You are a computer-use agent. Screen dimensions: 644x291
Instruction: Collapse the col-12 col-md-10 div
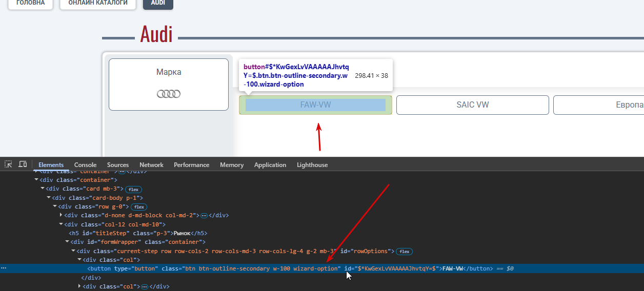61,224
